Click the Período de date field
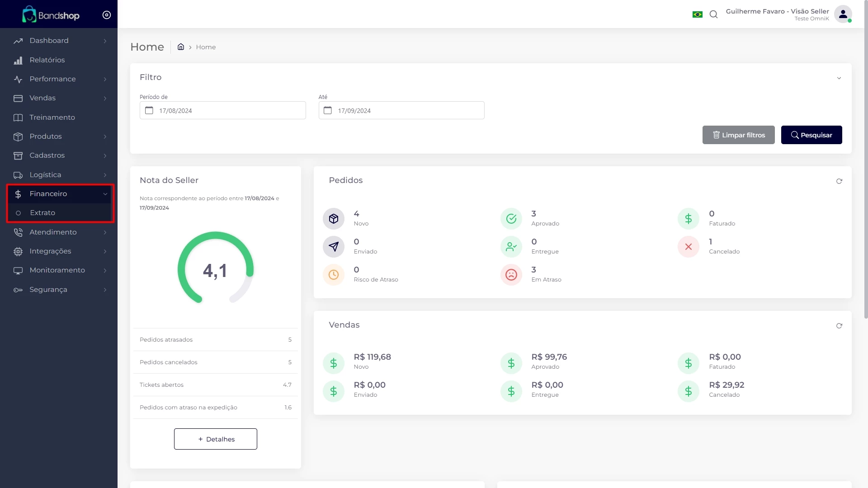 click(223, 111)
